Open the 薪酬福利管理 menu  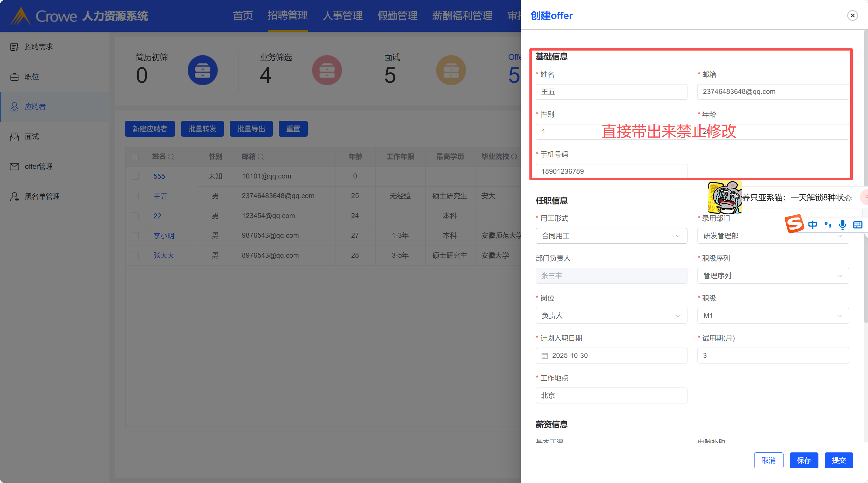(x=462, y=16)
